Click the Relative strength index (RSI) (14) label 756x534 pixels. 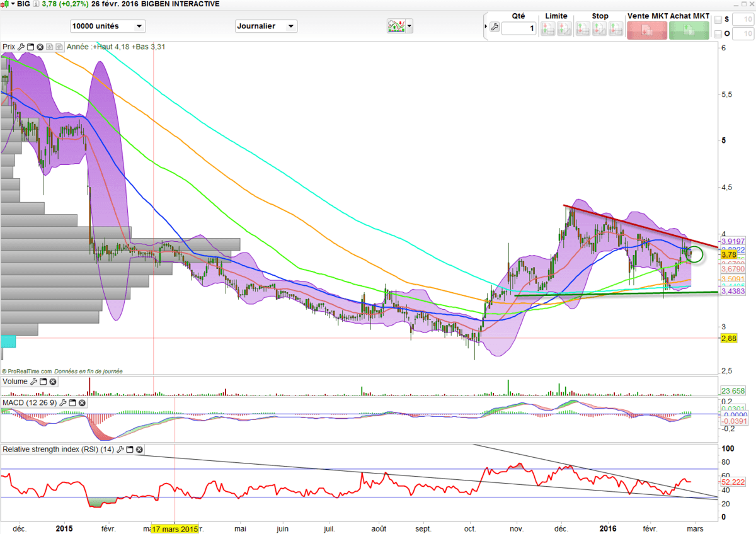click(x=59, y=450)
